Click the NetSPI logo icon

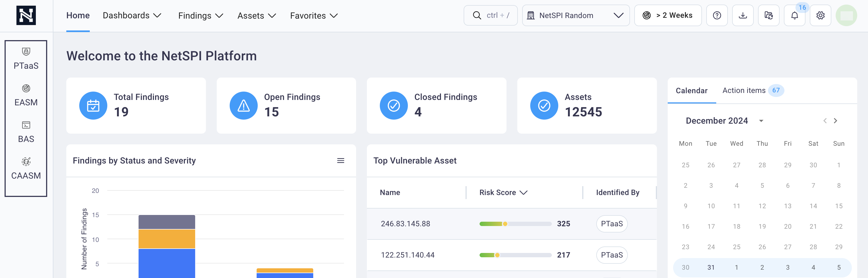[26, 15]
